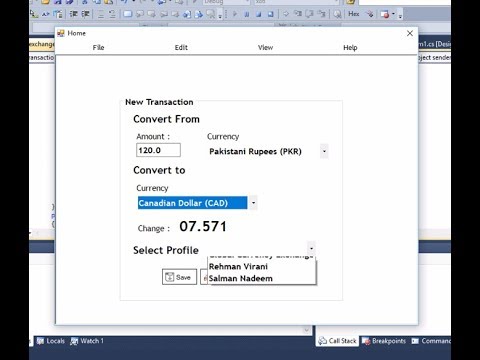Open File menu in Home window
Image resolution: width=480 pixels, height=360 pixels.
[x=98, y=48]
